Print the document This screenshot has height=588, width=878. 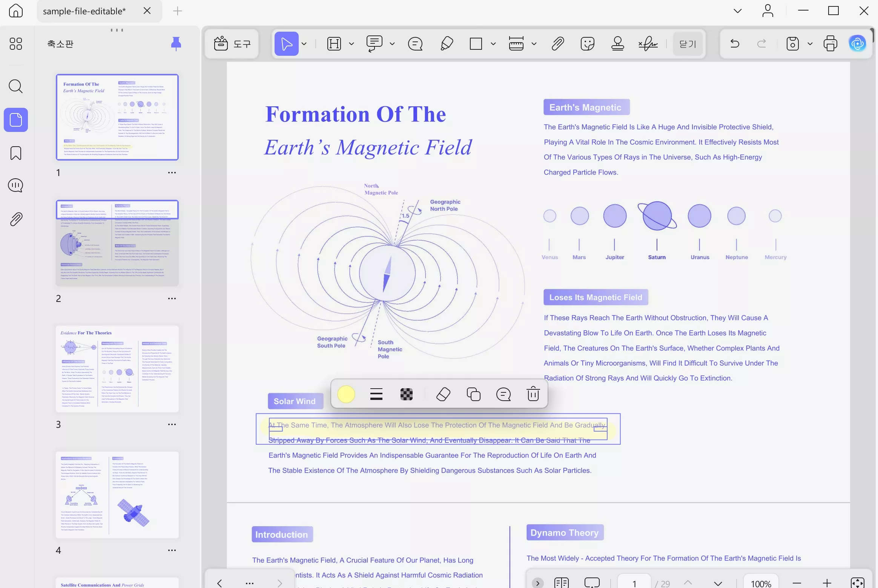click(x=830, y=44)
